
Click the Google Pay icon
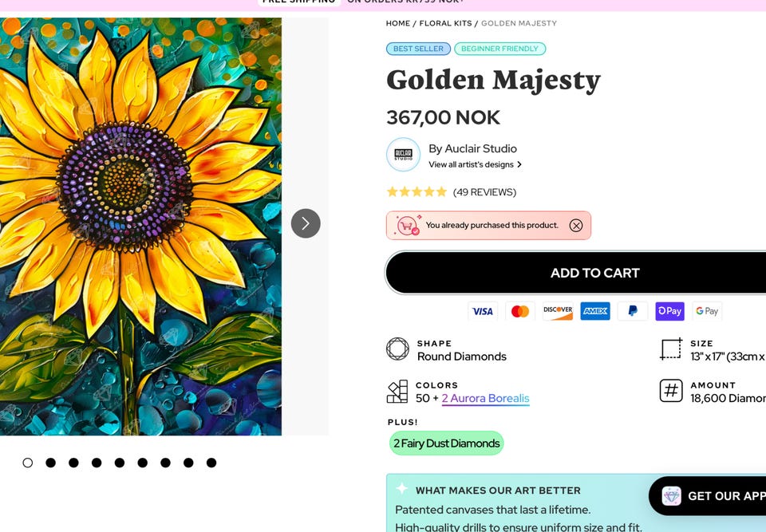click(707, 311)
